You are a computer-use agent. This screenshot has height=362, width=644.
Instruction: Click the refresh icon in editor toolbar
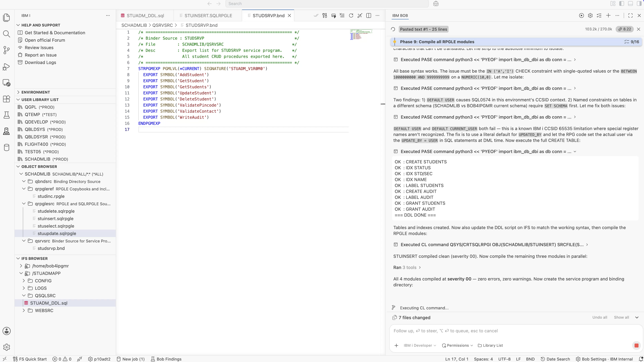click(x=351, y=16)
